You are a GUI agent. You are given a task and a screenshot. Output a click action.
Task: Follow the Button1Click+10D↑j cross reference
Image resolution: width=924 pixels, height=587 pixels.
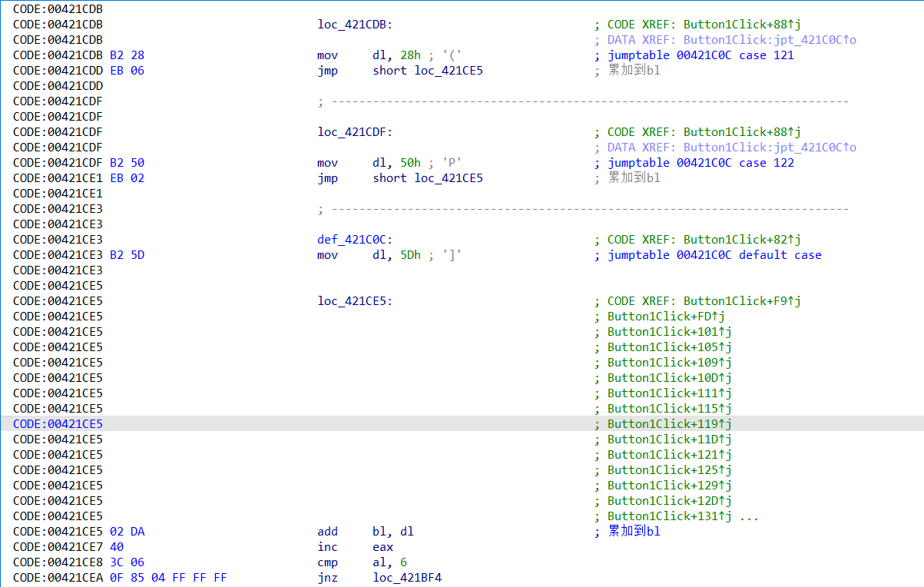tap(669, 378)
